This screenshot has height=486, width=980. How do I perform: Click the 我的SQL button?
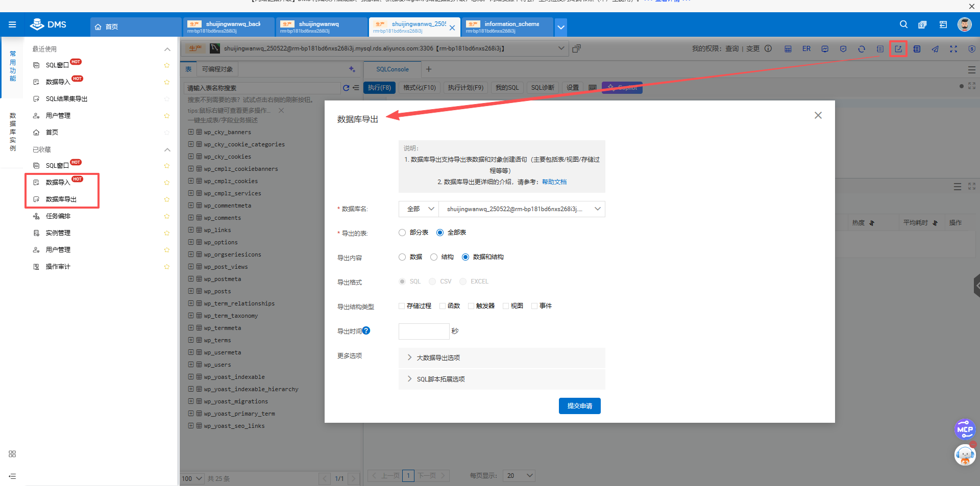[507, 88]
